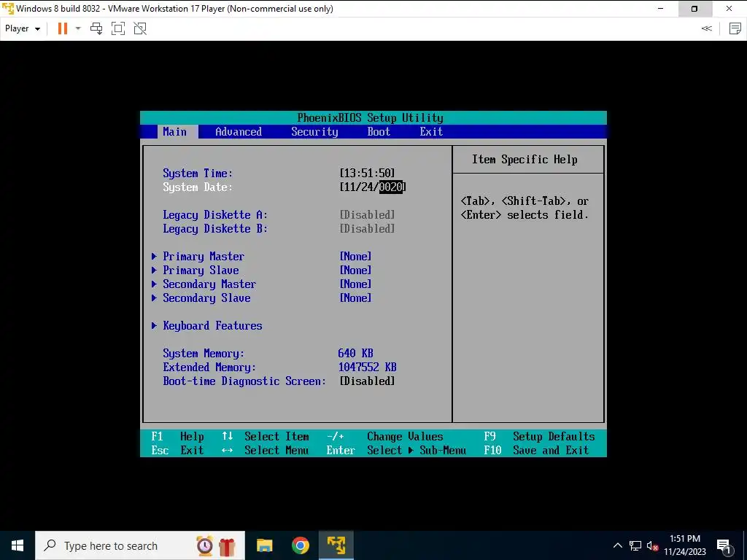
Task: Click the F9 Setup Defaults hint
Action: coord(539,436)
